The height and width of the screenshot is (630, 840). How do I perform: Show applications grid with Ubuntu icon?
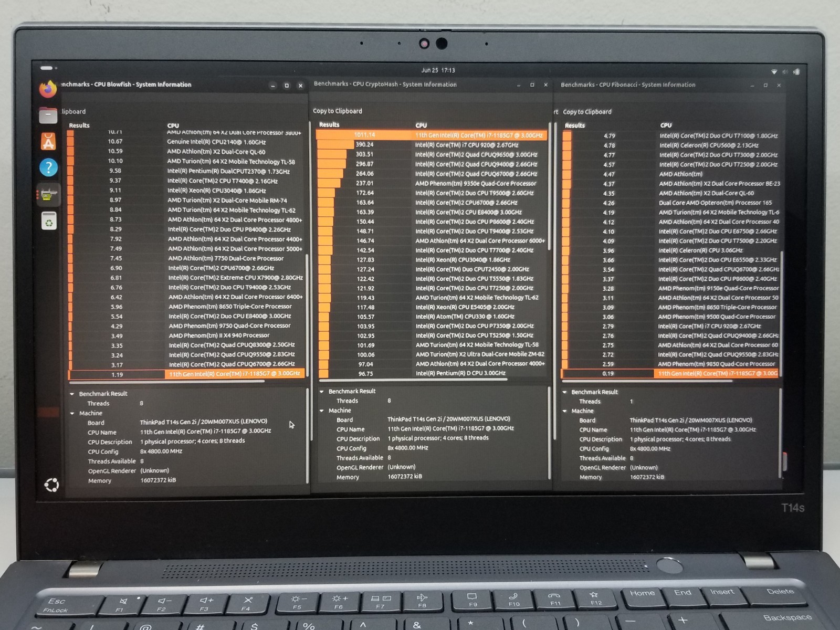[51, 485]
